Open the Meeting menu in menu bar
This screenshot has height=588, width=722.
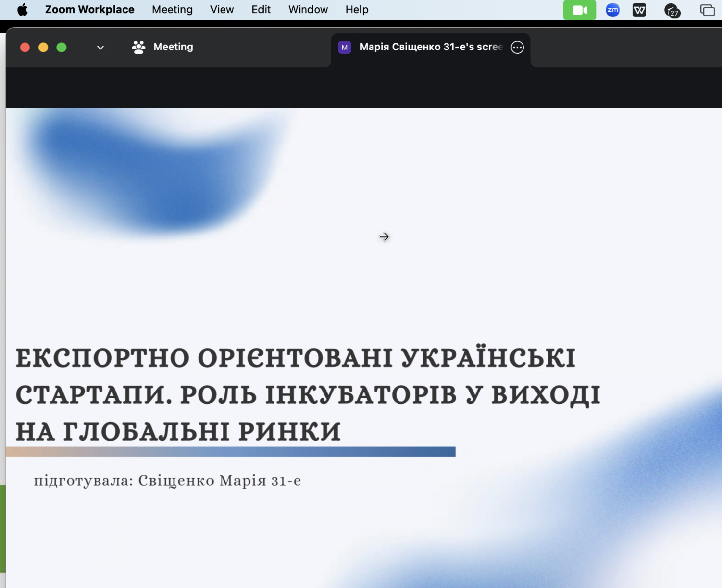pyautogui.click(x=172, y=10)
